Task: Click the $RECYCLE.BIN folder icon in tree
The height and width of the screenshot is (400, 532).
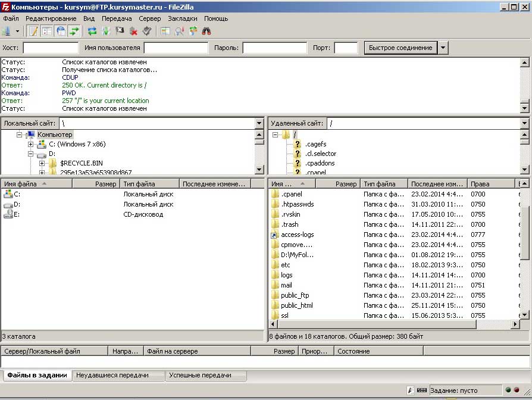Action: (52, 163)
